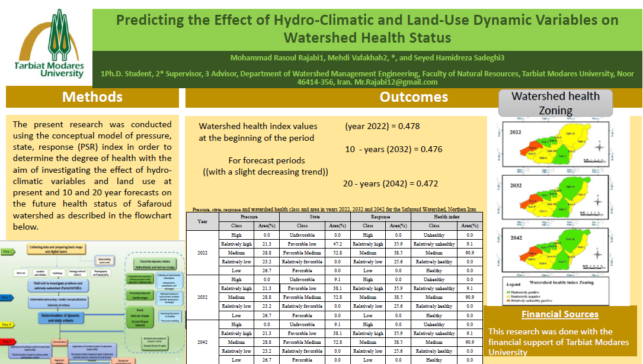Image resolution: width=643 pixels, height=364 pixels.
Task: Select the Outcomes section header
Action: click(414, 97)
